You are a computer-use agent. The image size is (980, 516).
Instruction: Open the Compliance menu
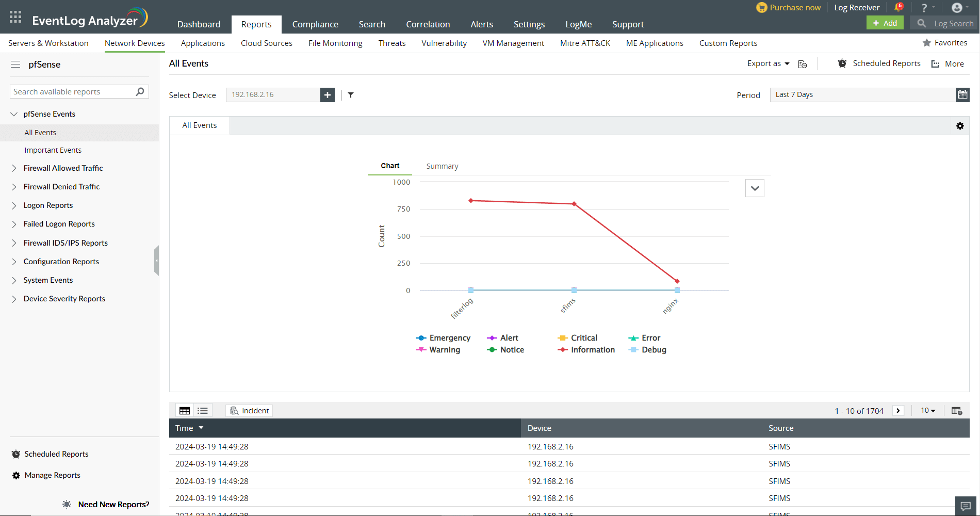click(x=315, y=24)
